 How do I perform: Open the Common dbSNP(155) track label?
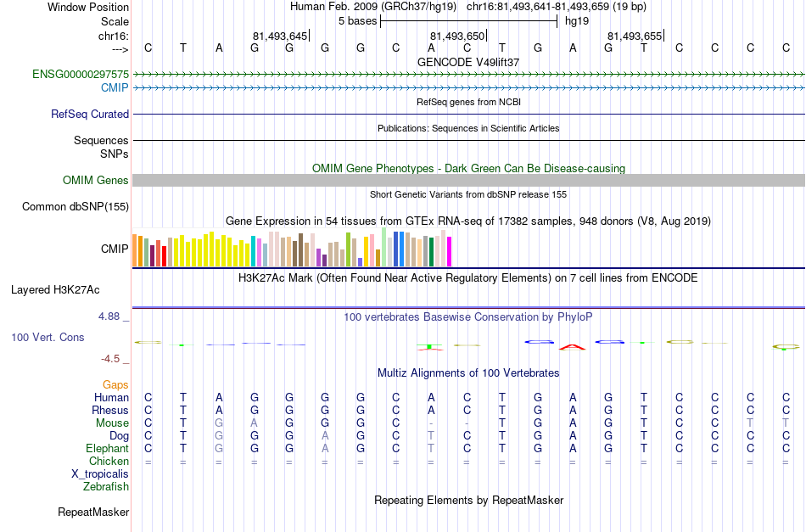click(76, 207)
